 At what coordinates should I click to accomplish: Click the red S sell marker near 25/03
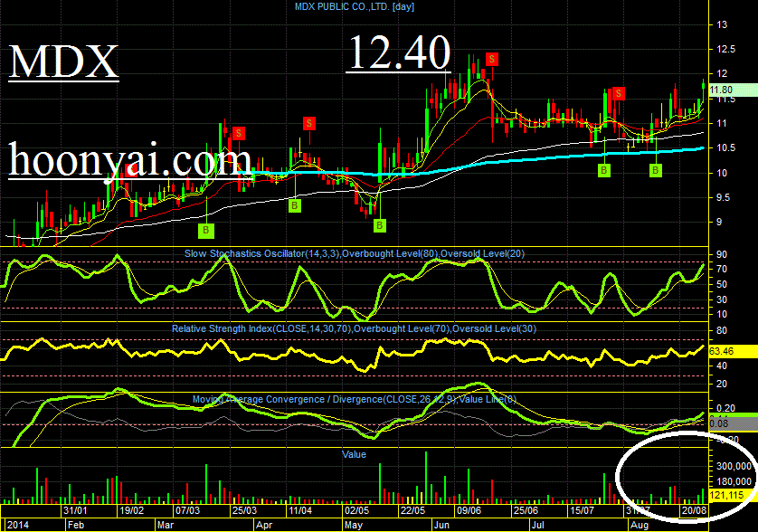238,133
